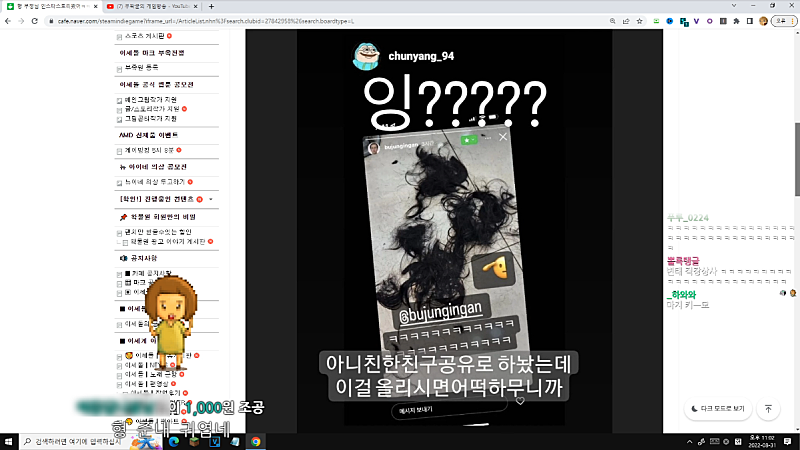Open the Windows notification center
This screenshot has height=450, width=800.
(787, 441)
